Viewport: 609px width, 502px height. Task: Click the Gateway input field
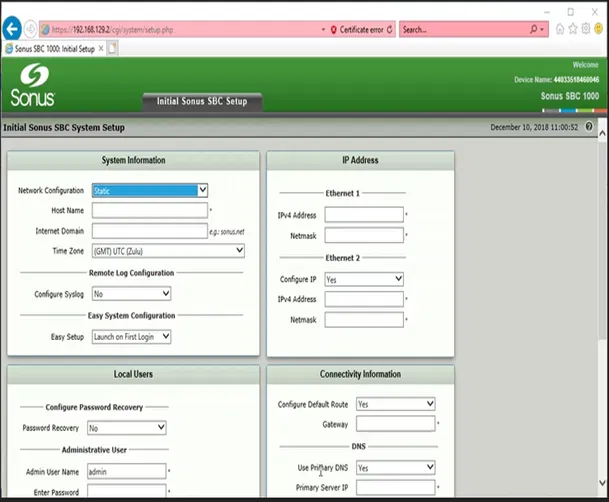pos(395,424)
